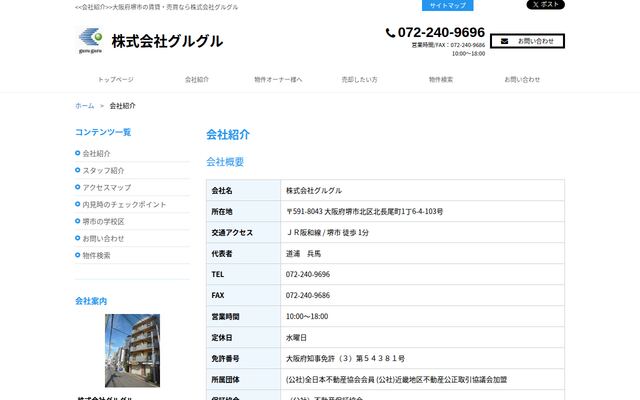Click the envelope icon in the inquiry button
The image size is (640, 400).
click(x=504, y=41)
